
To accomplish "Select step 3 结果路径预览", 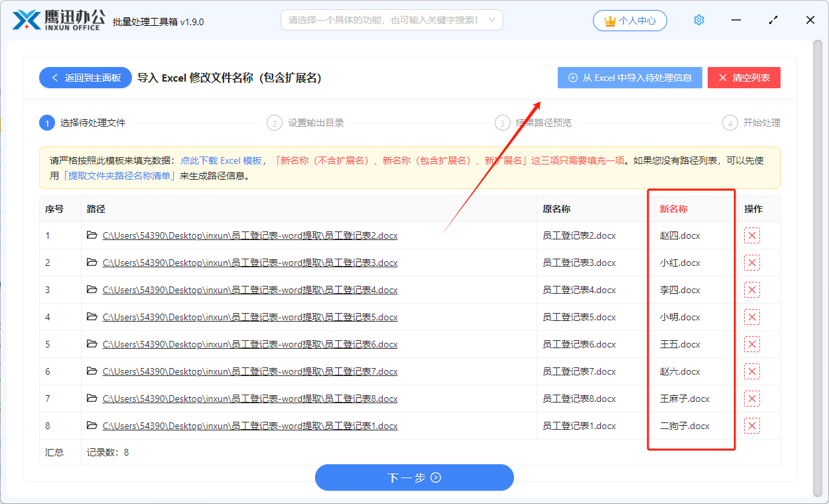I will tap(533, 123).
